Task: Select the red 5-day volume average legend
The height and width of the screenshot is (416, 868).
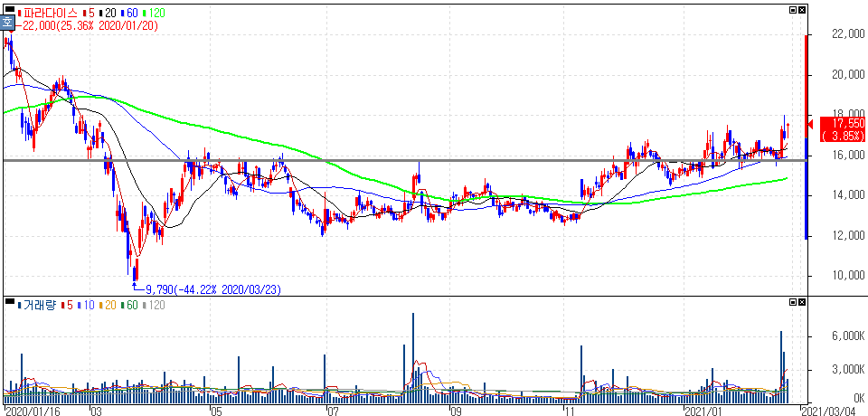Action: coord(66,305)
